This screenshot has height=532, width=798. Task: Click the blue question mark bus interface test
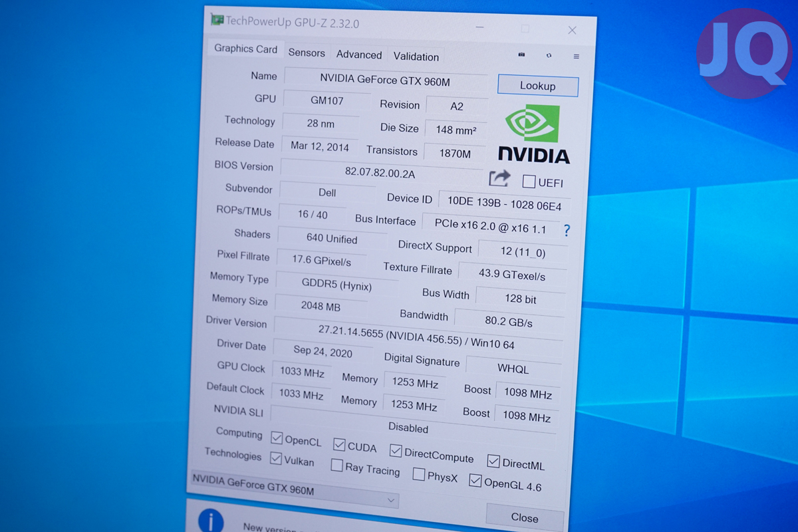tap(567, 231)
